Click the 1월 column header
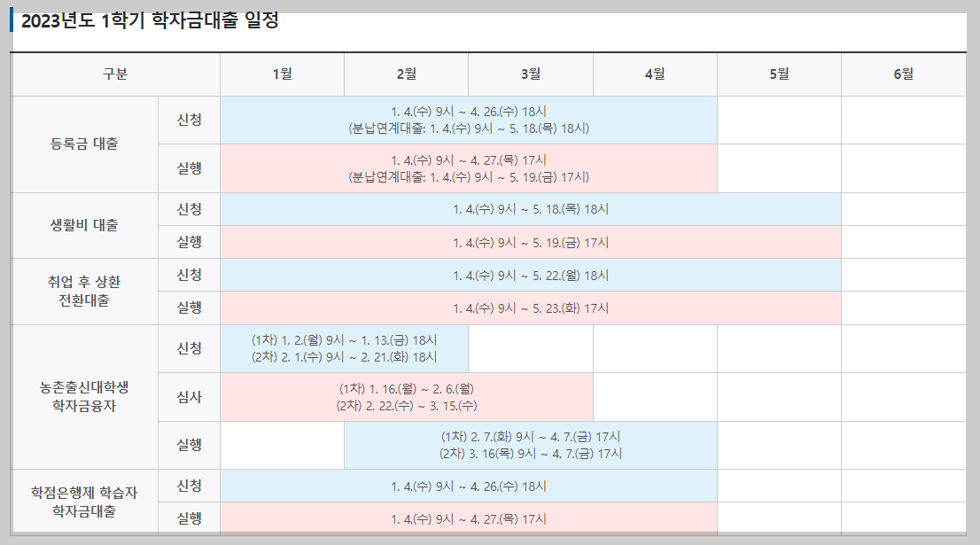980x545 pixels. click(x=281, y=74)
